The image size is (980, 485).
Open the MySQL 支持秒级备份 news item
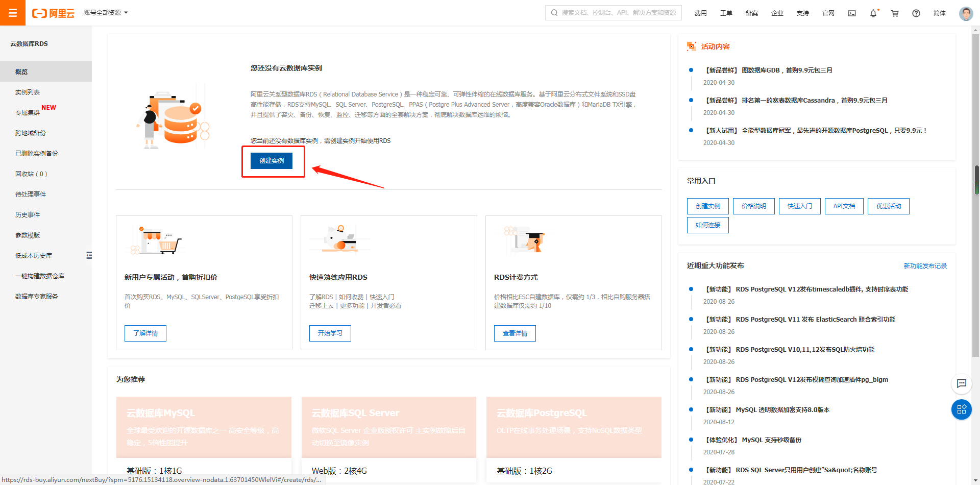(x=752, y=440)
